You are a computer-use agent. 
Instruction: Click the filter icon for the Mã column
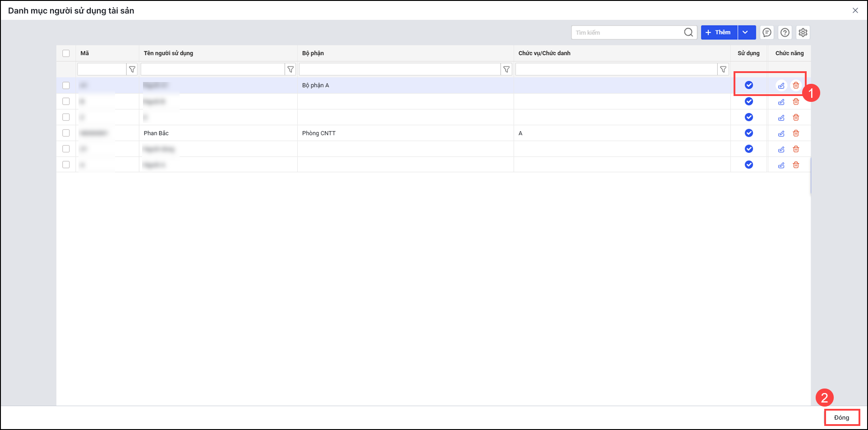pos(132,69)
